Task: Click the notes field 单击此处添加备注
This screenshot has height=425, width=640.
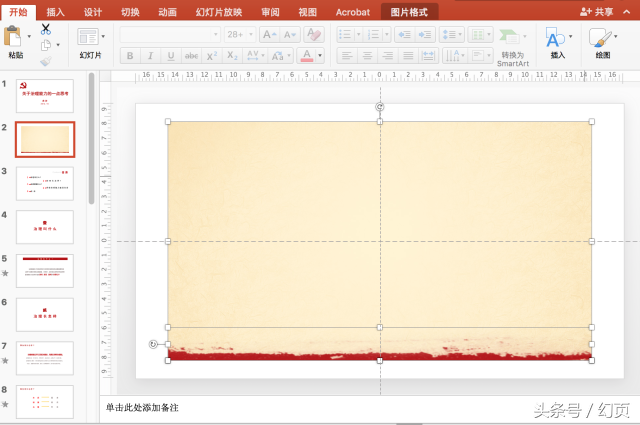Action: 142,407
